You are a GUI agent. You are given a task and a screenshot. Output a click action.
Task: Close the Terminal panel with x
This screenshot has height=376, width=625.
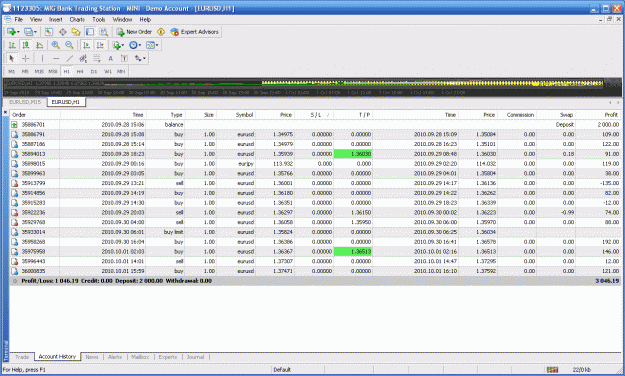5,113
